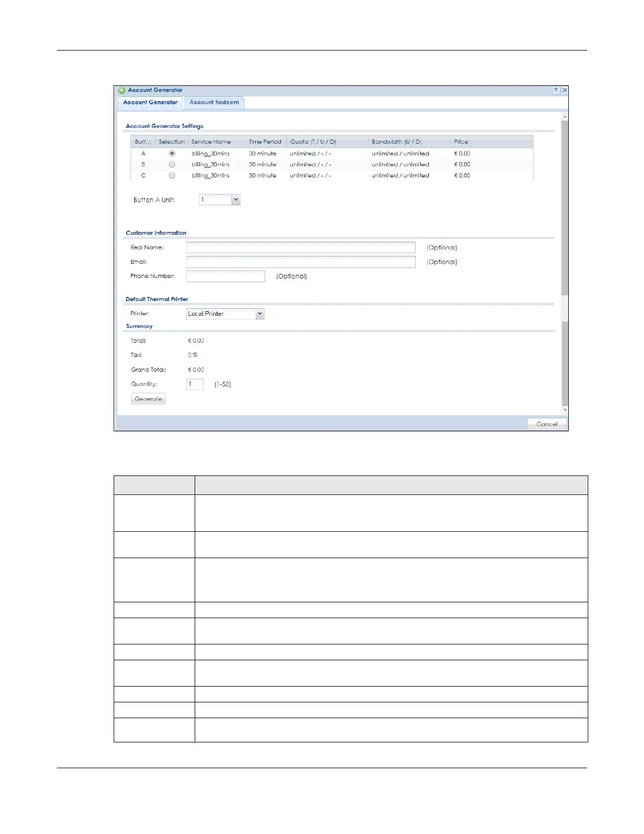
Task: Close the Account Generator dialog
Action: point(565,91)
